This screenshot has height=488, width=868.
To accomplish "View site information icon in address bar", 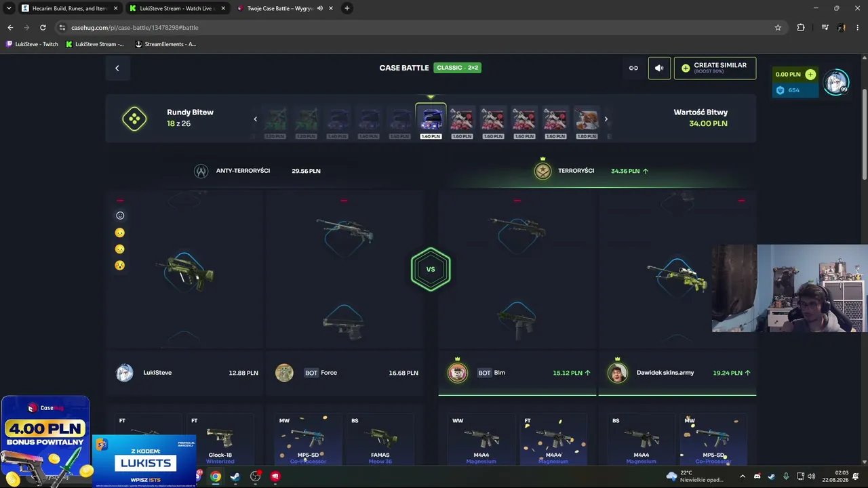I will coord(62,28).
